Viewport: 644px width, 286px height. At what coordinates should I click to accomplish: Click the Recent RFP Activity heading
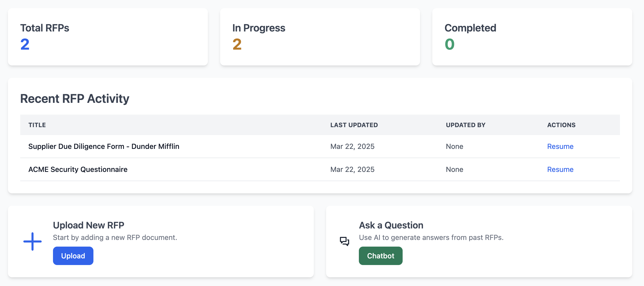coord(75,98)
